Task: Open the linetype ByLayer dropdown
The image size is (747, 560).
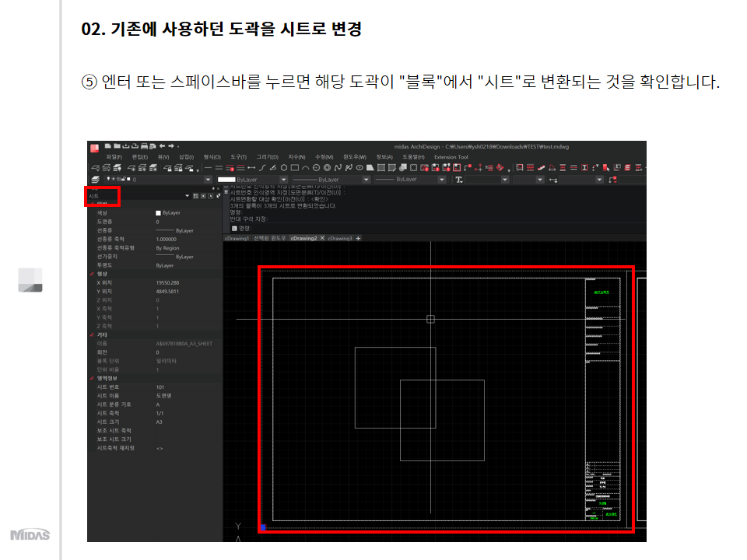Action: pos(366,180)
